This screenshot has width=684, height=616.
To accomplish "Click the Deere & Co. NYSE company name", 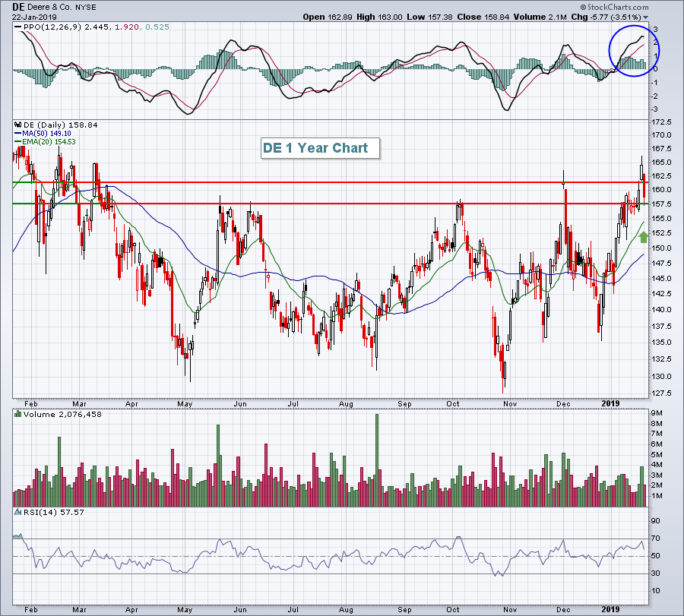I will pos(62,8).
